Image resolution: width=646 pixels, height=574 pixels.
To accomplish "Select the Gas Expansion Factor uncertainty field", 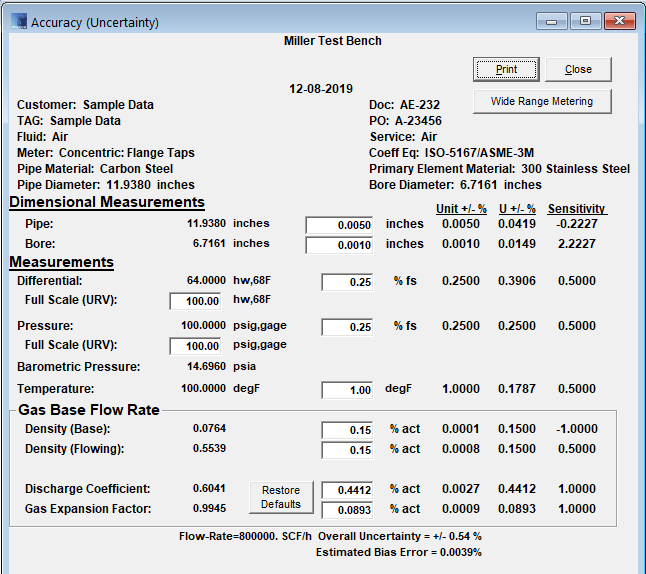I will pyautogui.click(x=349, y=510).
